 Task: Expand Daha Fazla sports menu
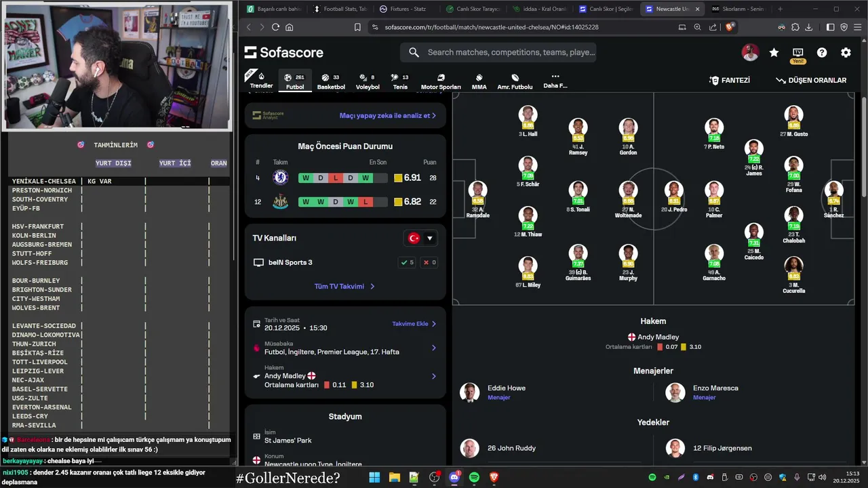coord(555,81)
